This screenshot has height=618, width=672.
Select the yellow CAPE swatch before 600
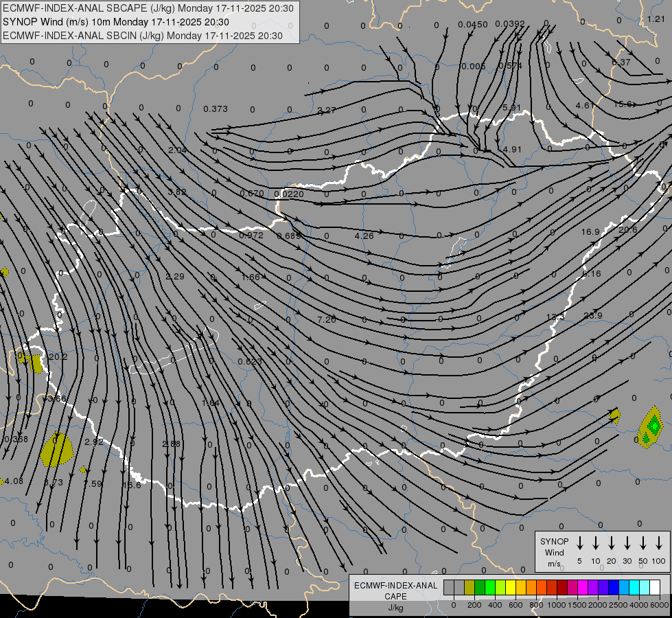coord(511,588)
